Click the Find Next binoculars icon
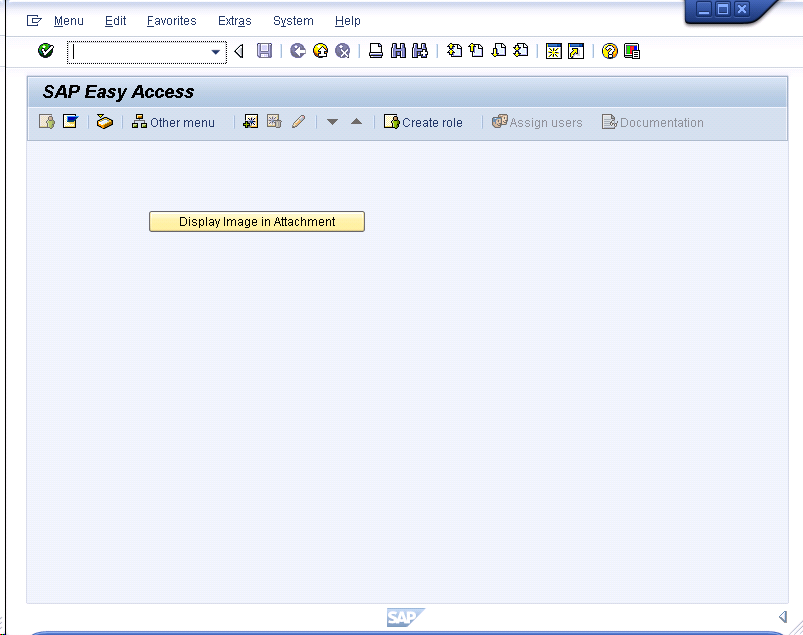Viewport: 803px width, 635px height. click(x=420, y=51)
